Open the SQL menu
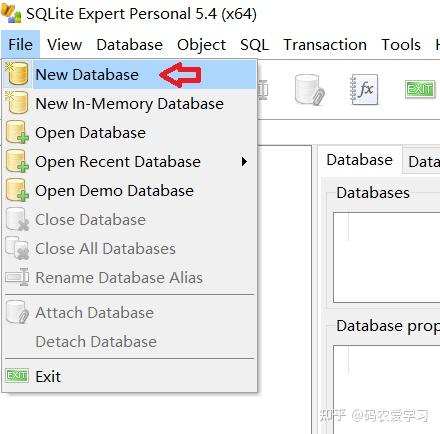The image size is (440, 434). click(x=254, y=45)
